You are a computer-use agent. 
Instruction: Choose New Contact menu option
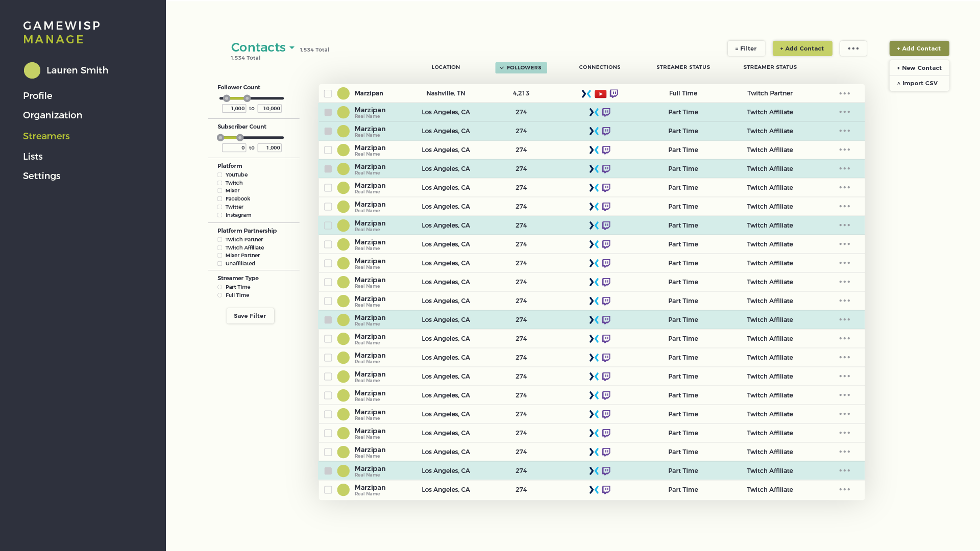click(x=919, y=68)
